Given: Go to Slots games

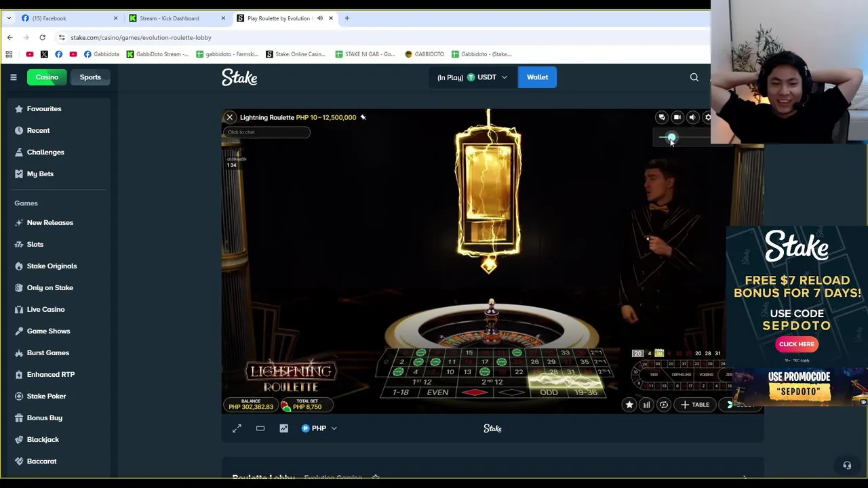Looking at the screenshot, I should [35, 244].
